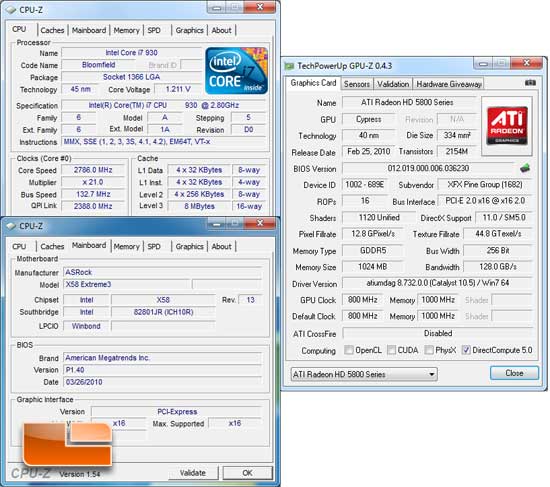Click the motherboard Model field X58 Extreme3
Screen dimensions: 550x487
(x=126, y=284)
